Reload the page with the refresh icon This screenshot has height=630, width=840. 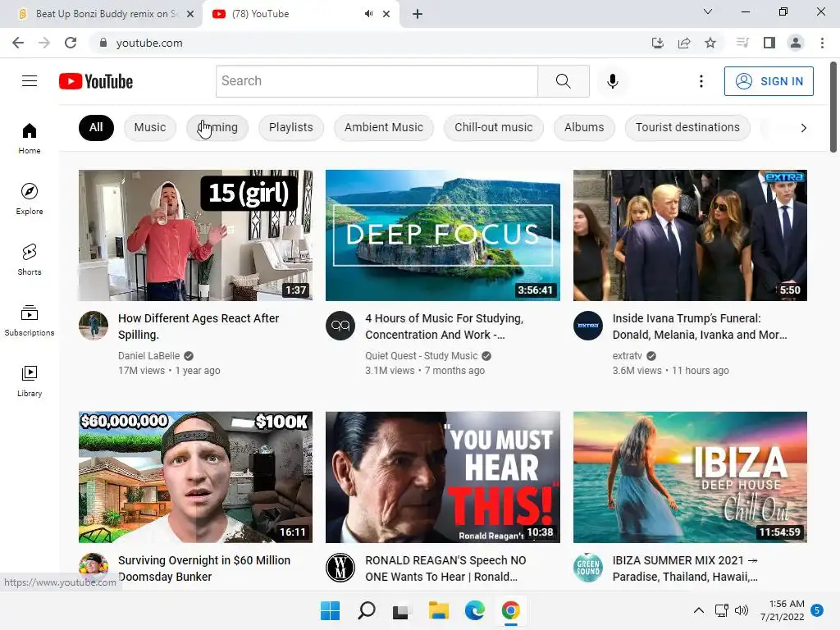pyautogui.click(x=71, y=43)
